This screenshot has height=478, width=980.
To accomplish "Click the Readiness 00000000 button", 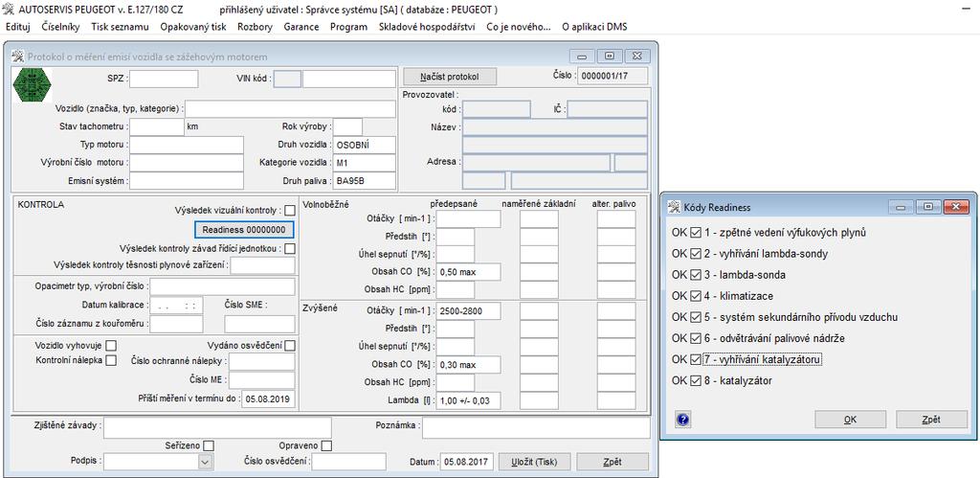I will tap(244, 230).
